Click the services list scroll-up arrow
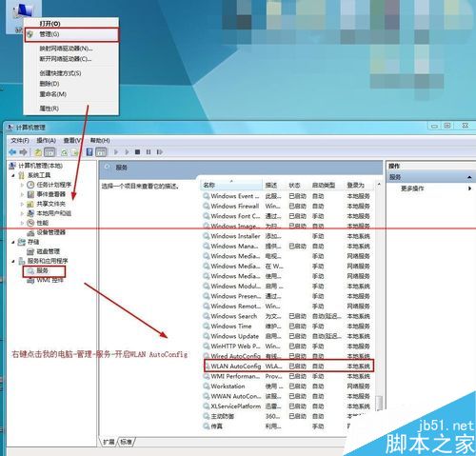 (x=379, y=185)
